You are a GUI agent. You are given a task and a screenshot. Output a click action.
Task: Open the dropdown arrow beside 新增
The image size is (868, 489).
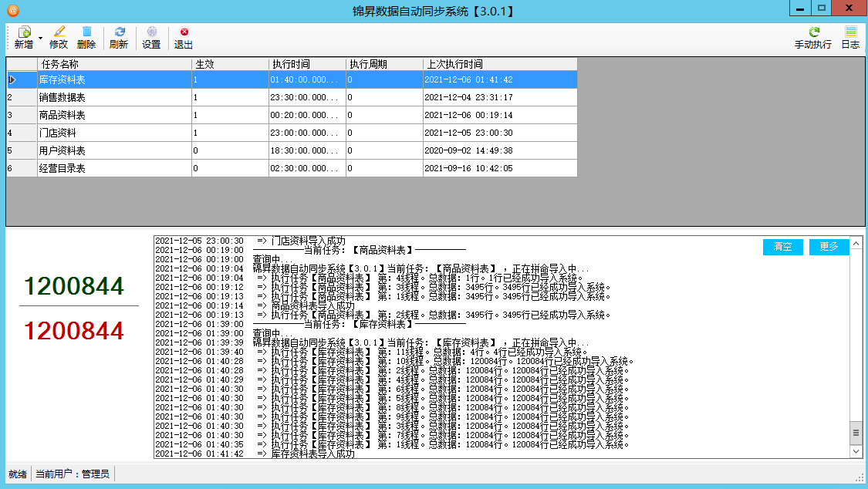[x=40, y=36]
